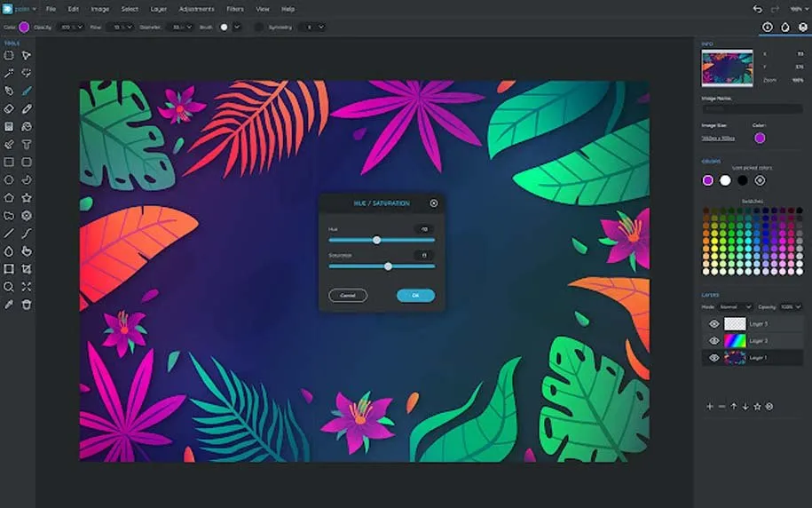Open the layer Opacity dropdown
Image resolution: width=812 pixels, height=508 pixels.
791,306
